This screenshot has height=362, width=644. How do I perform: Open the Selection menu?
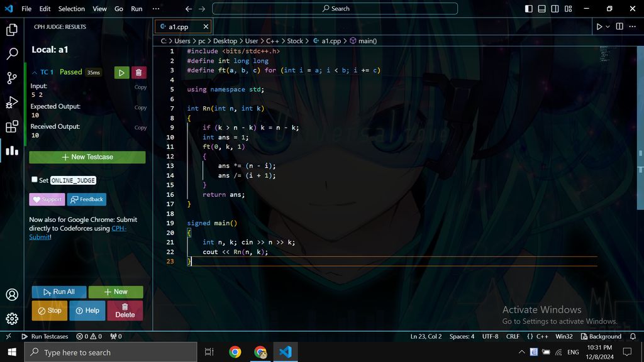[72, 9]
